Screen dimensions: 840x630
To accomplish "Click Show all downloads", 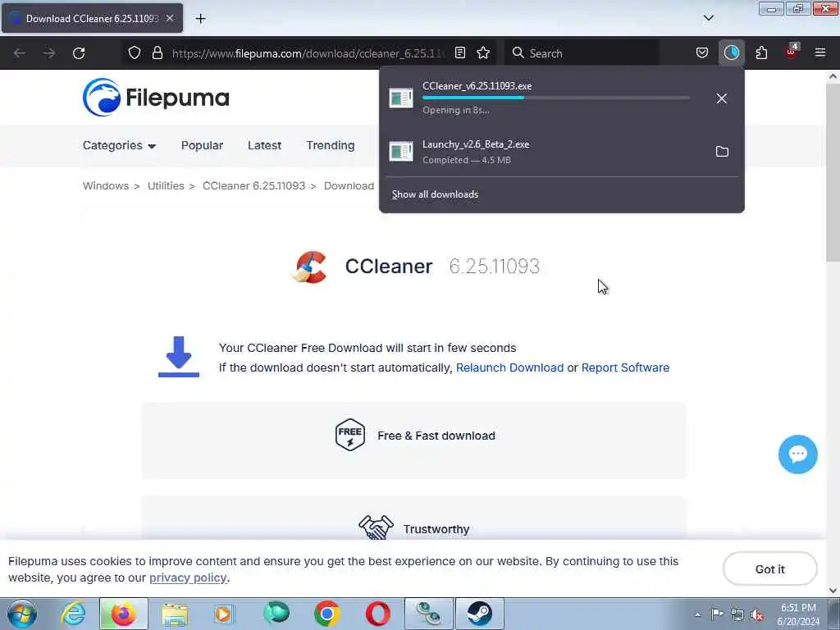I will point(435,194).
